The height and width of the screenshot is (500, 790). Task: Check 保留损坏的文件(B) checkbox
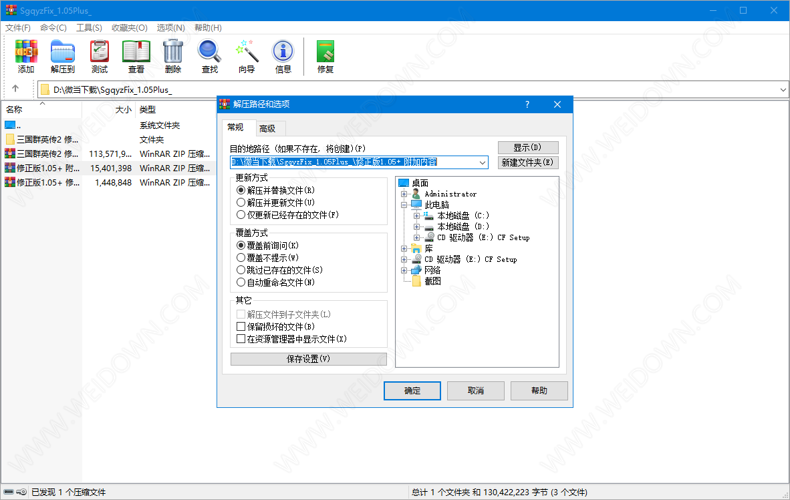click(276, 327)
